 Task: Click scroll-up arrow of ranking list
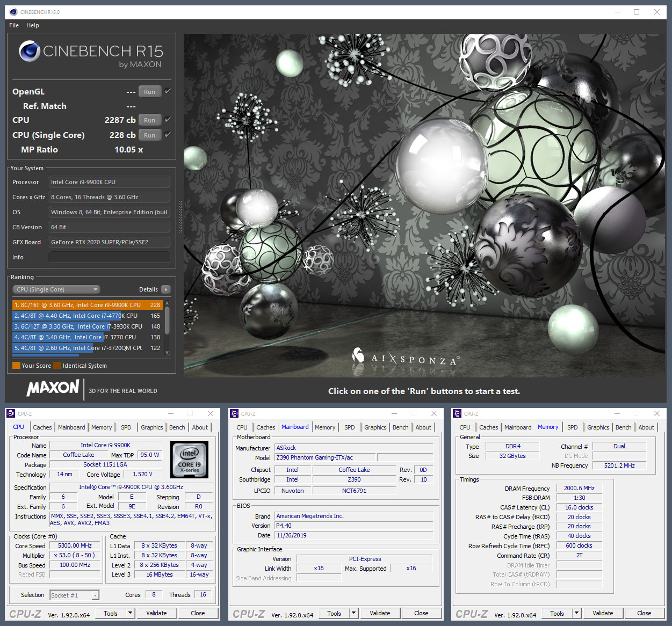[167, 303]
